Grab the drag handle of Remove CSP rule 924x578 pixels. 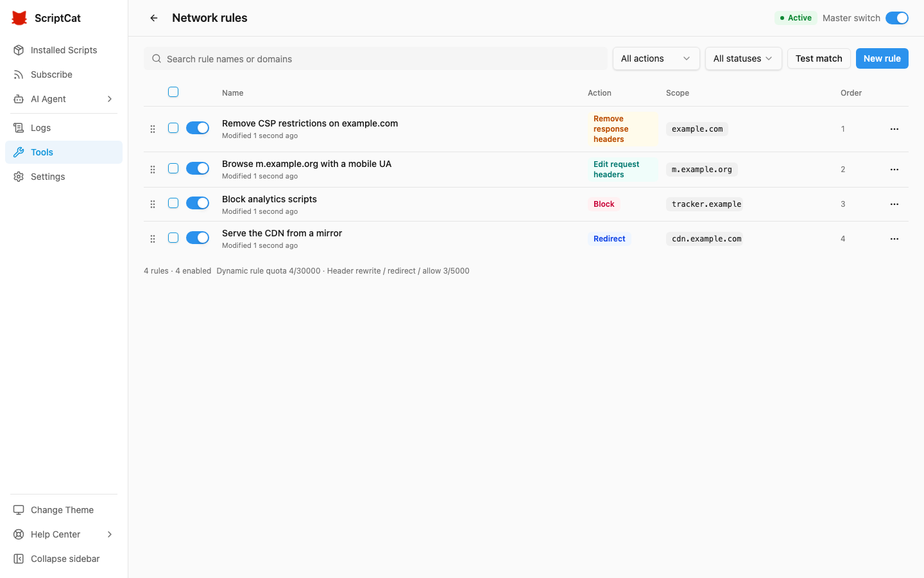153,129
